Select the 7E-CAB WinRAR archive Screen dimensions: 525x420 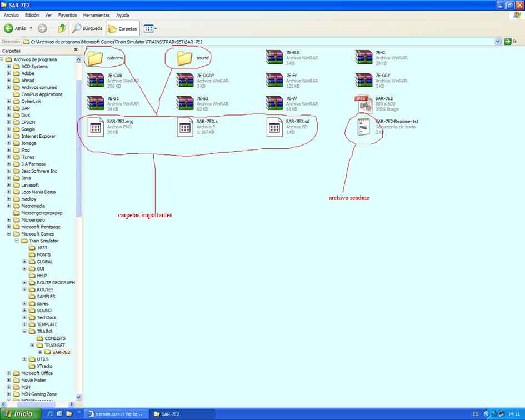[96, 81]
